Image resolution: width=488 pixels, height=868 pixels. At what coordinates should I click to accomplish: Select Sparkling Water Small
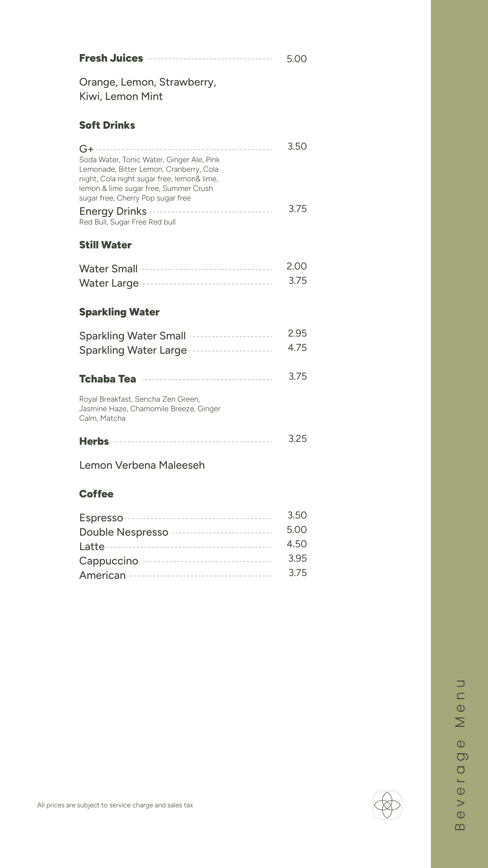pos(132,336)
